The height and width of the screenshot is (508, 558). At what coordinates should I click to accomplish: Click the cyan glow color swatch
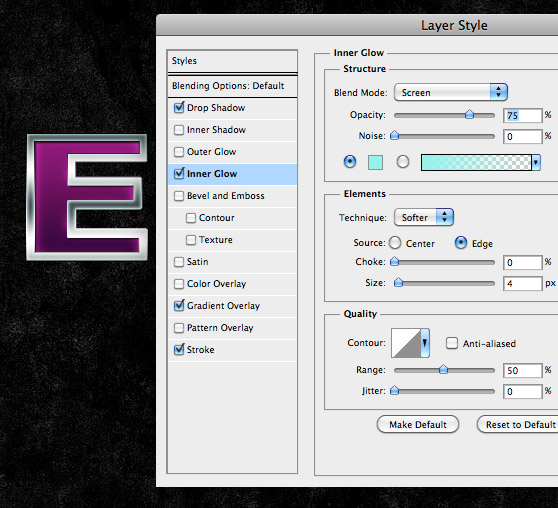coord(375,162)
